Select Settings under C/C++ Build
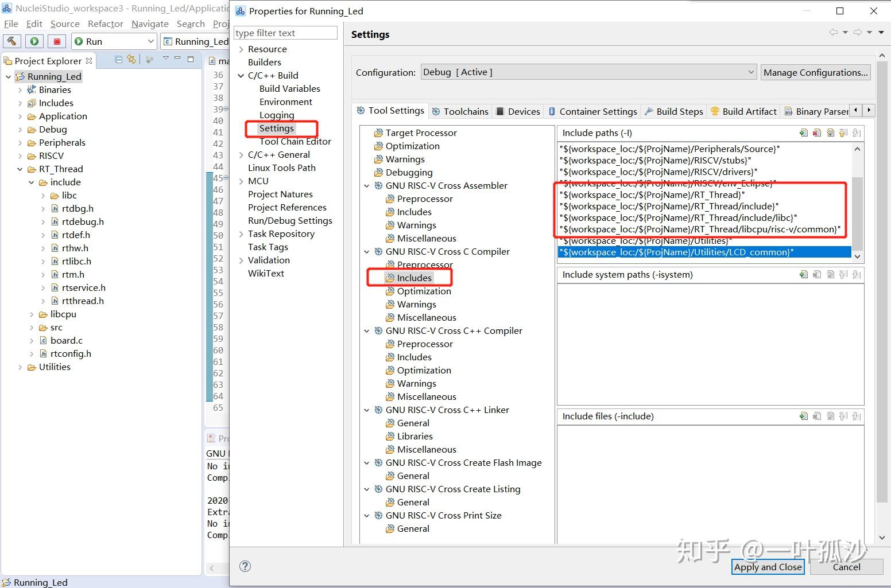 276,128
